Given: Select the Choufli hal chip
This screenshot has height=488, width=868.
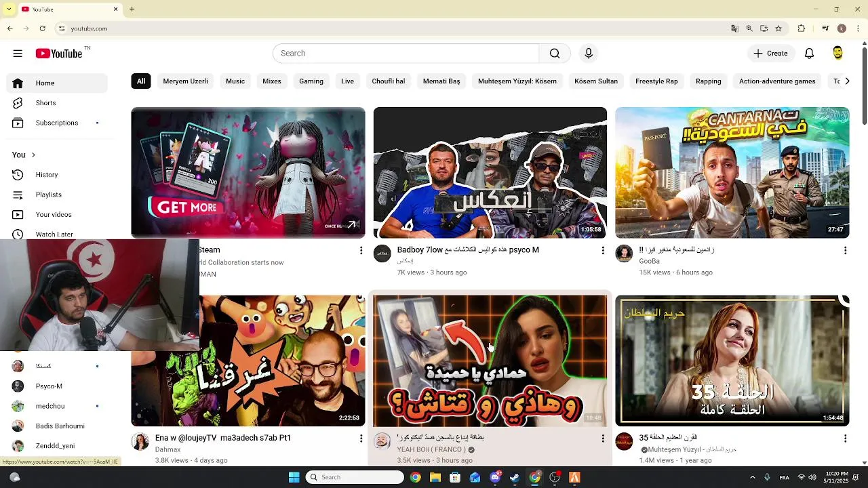Looking at the screenshot, I should [389, 81].
